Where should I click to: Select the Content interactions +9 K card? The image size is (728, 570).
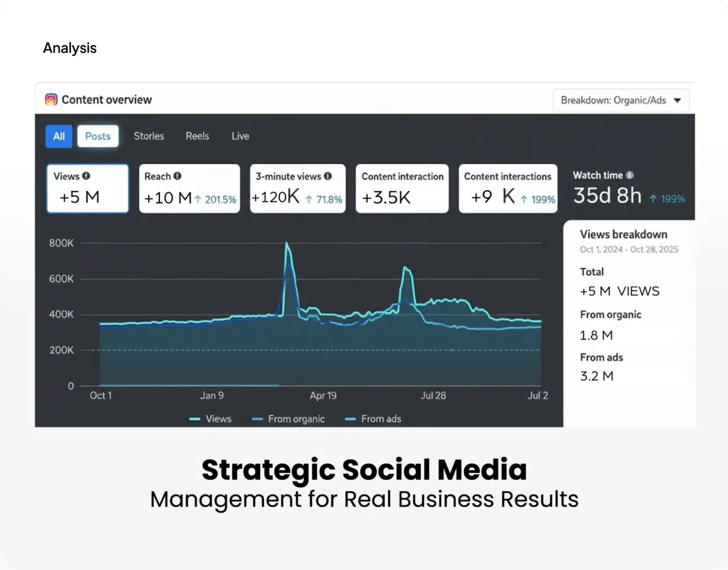click(508, 188)
